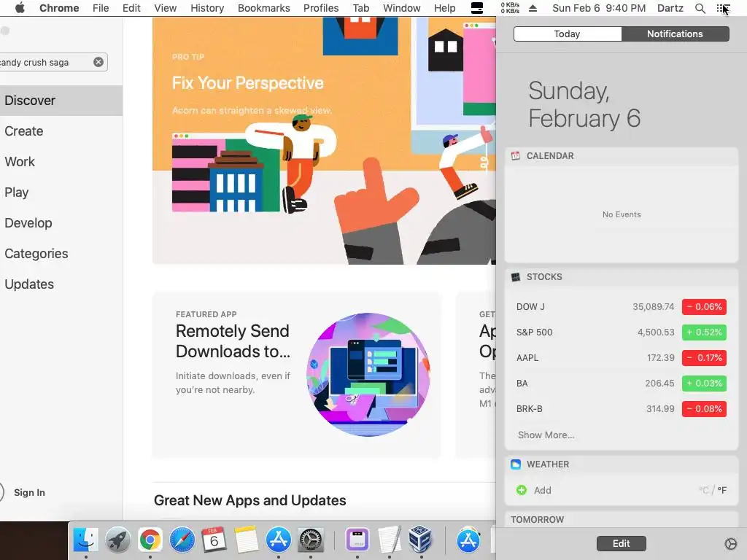Click Sign In in the App Store
Image resolution: width=747 pixels, height=560 pixels.
pos(29,492)
